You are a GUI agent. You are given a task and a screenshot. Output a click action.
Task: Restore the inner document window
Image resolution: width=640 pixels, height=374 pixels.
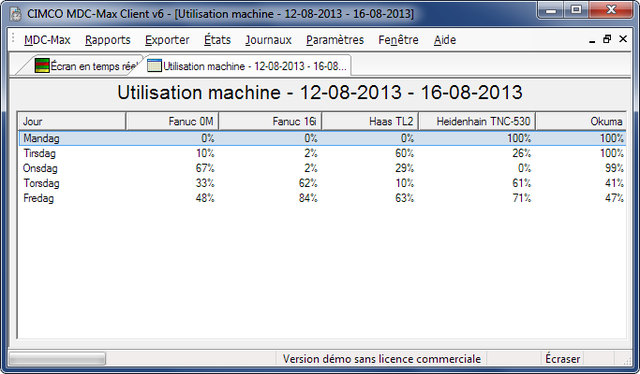point(607,39)
